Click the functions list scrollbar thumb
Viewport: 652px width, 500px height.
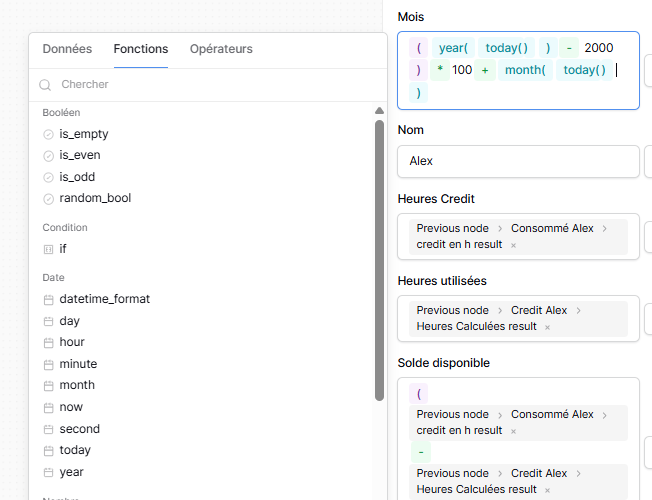pos(379,260)
